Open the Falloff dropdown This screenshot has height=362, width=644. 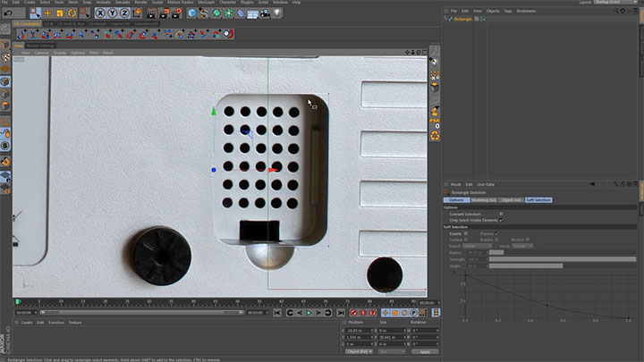(x=478, y=246)
